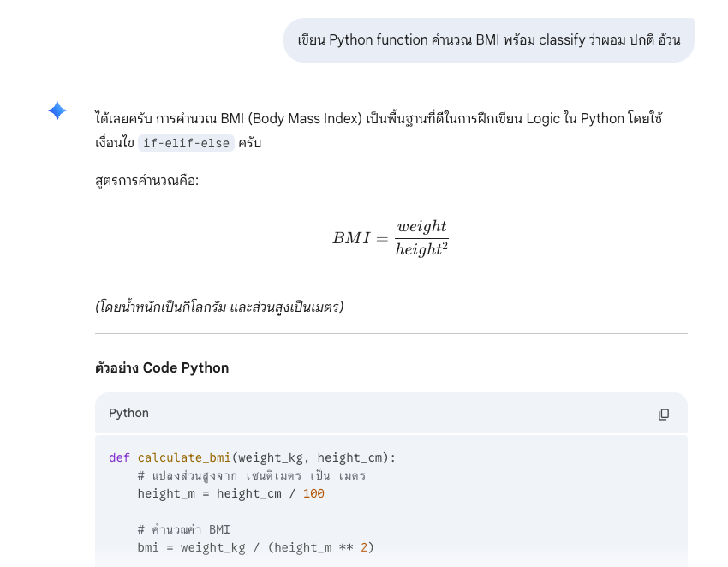
Task: Click the Python language label in code header
Action: coord(128,413)
